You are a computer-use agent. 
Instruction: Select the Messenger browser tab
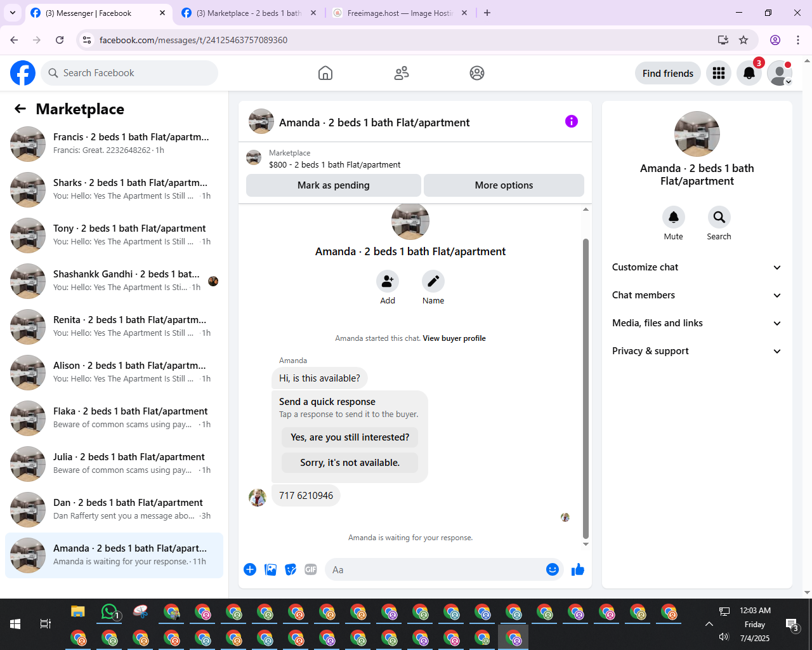[98, 13]
